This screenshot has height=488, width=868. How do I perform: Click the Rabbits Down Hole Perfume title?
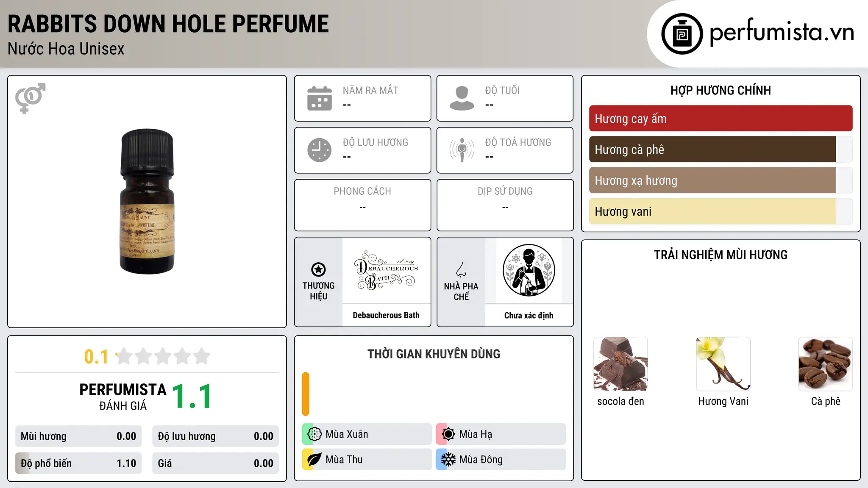tap(168, 24)
